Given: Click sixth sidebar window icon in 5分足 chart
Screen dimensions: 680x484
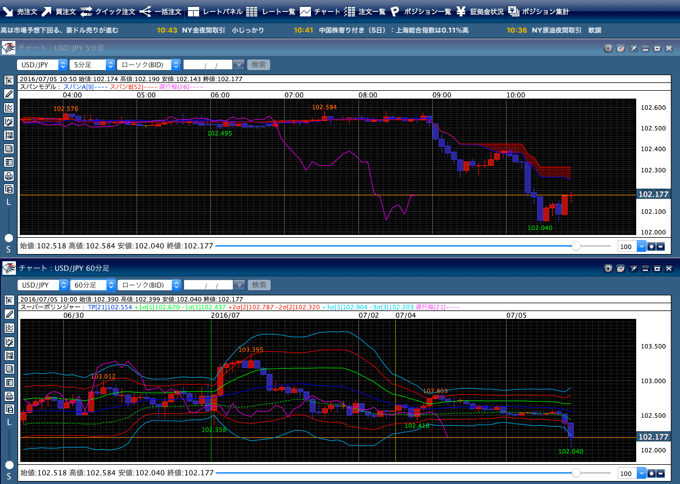Looking at the screenshot, I should 9,149.
